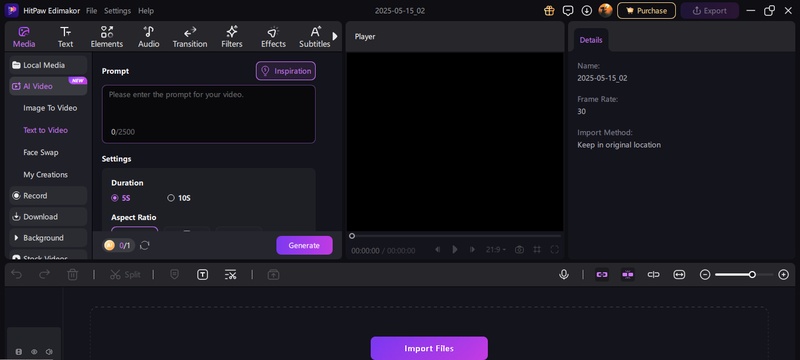Screen dimensions: 800x360
Task: Click the player crop/fit icon
Action: click(537, 249)
